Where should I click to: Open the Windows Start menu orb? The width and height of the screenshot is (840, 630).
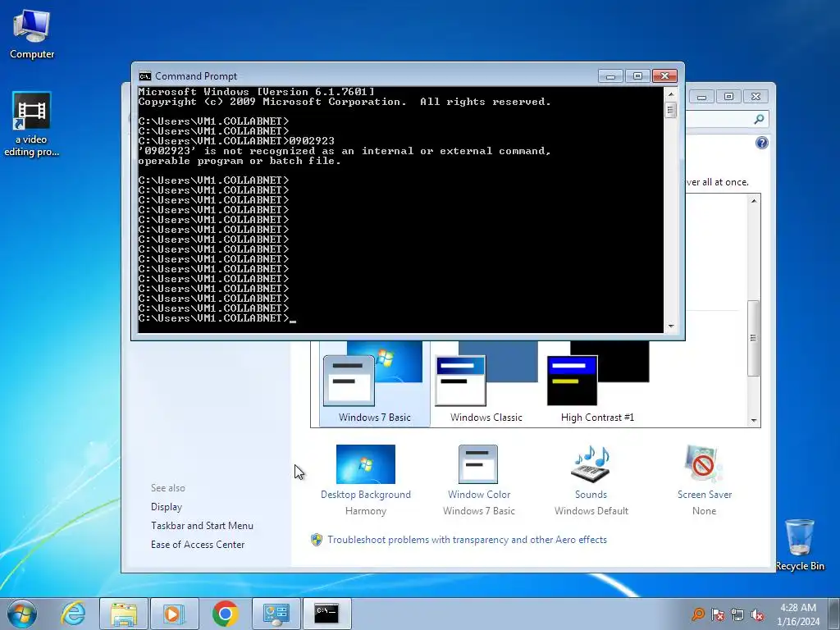[22, 614]
